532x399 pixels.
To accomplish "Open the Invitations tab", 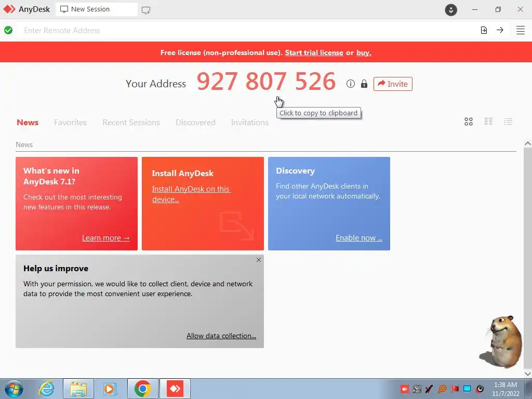I will 249,122.
